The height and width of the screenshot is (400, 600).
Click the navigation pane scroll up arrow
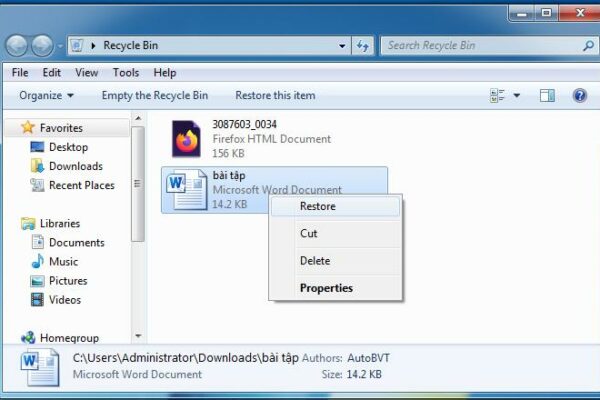click(x=138, y=118)
